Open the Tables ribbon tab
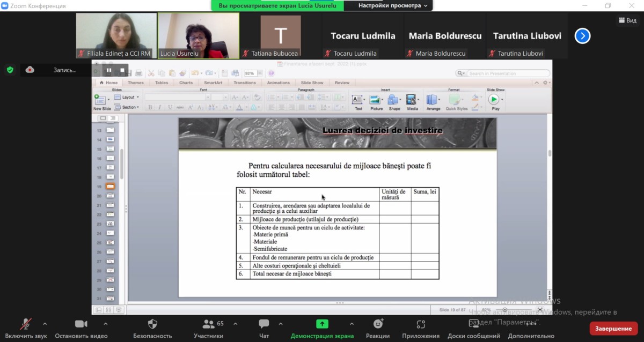Viewport: 644px width, 342px height. coord(162,83)
